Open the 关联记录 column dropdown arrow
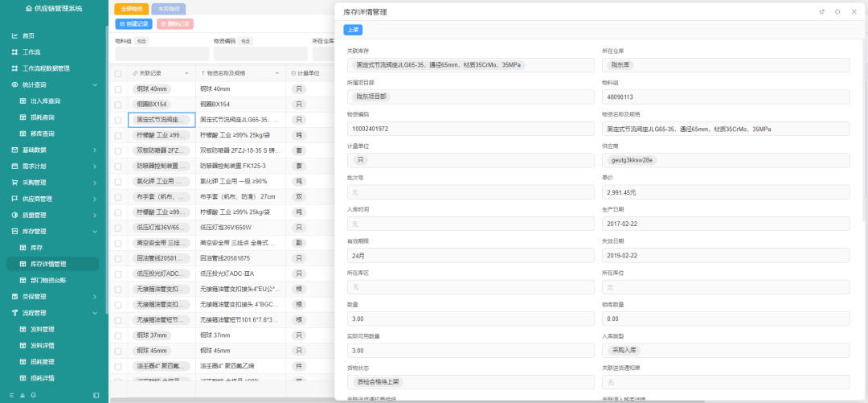This screenshot has width=868, height=403. 186,73
